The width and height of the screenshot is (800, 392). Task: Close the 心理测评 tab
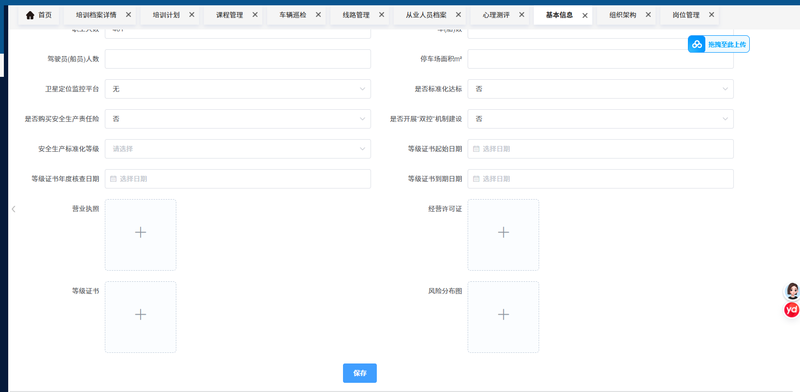(x=521, y=15)
